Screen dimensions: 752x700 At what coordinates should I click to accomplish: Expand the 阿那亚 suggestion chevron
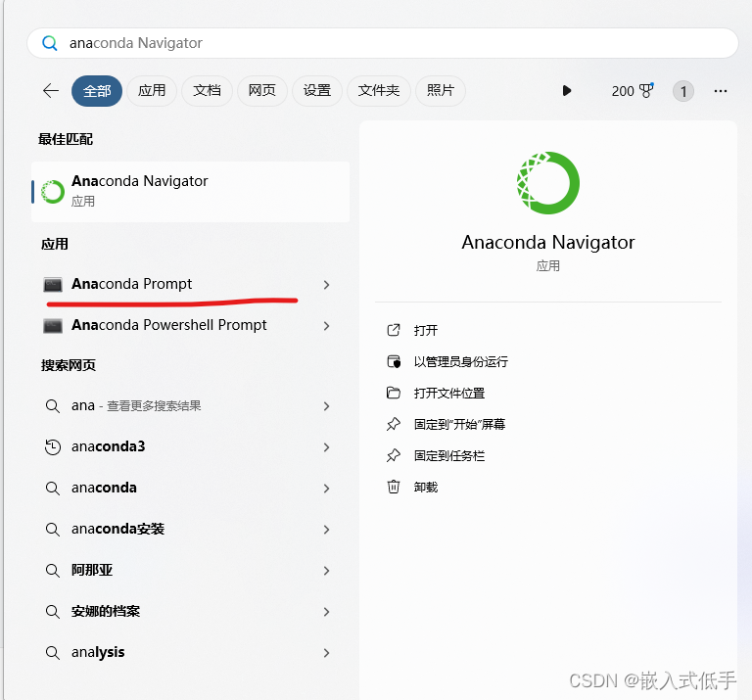327,571
